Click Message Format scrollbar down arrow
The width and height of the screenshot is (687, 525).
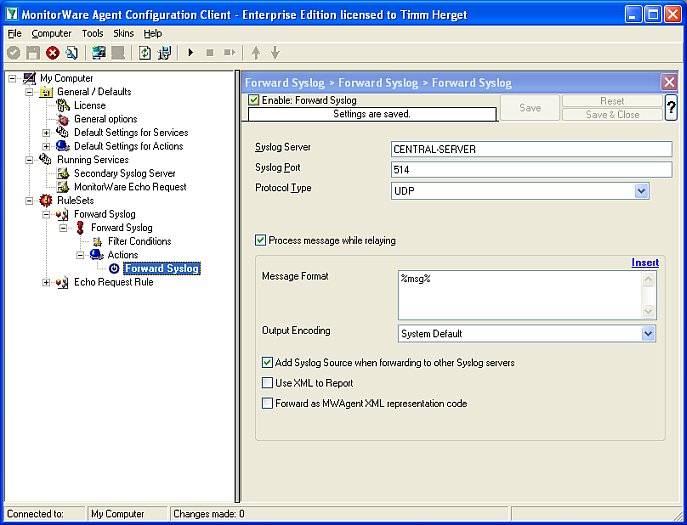click(x=648, y=311)
